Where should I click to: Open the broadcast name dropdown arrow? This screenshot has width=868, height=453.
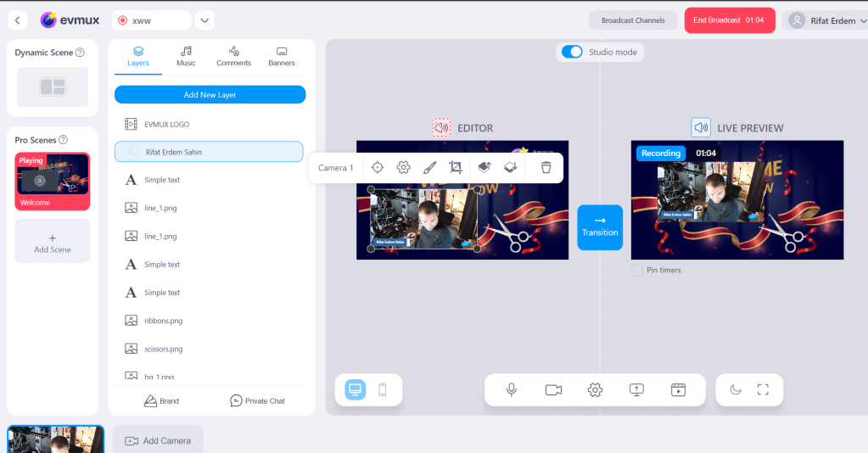click(x=204, y=20)
